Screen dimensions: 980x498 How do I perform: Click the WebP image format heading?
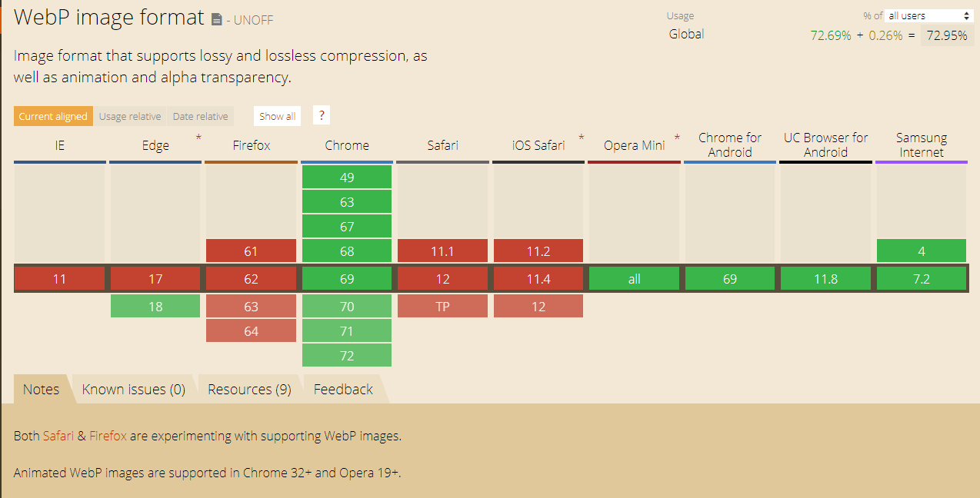tap(109, 18)
